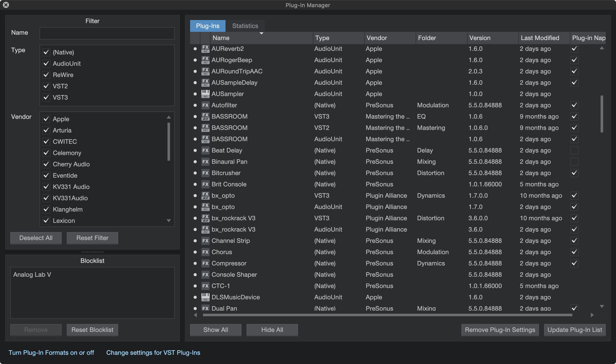Screen dimensions: 616x364
Task: Open Change settings for VST Plug-Ins link
Action: tap(153, 353)
